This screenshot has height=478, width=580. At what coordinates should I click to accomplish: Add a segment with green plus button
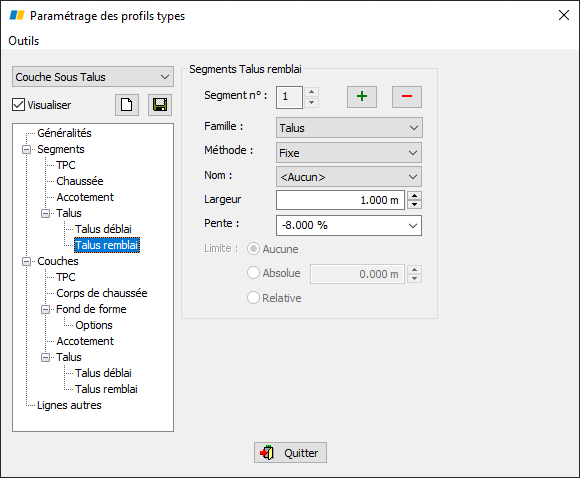click(362, 97)
